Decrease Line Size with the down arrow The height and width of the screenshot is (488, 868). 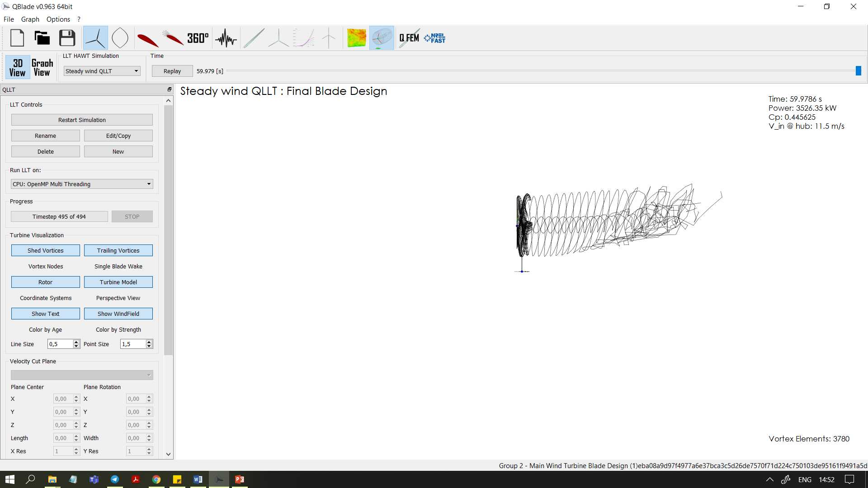[76, 346]
